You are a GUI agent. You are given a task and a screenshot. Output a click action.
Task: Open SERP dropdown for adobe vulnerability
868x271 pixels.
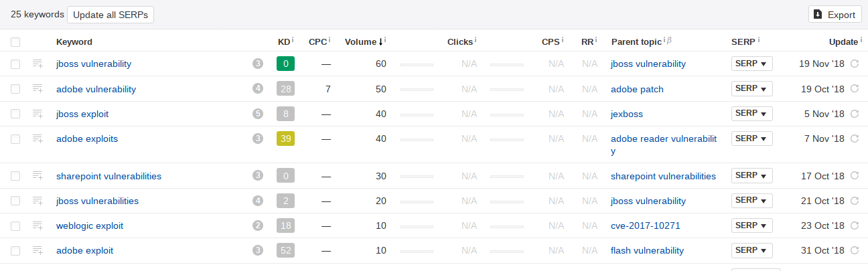coord(751,88)
